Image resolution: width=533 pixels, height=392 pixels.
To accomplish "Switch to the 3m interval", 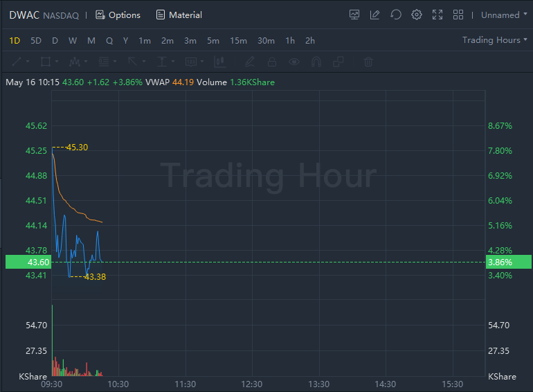I will click(190, 41).
